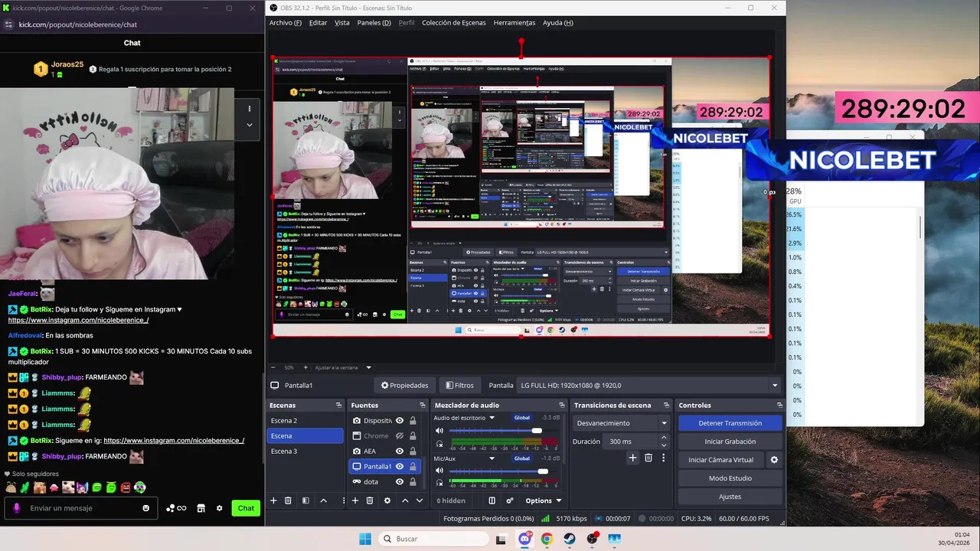Open source Propiedades button
This screenshot has height=551, width=980.
(x=405, y=385)
